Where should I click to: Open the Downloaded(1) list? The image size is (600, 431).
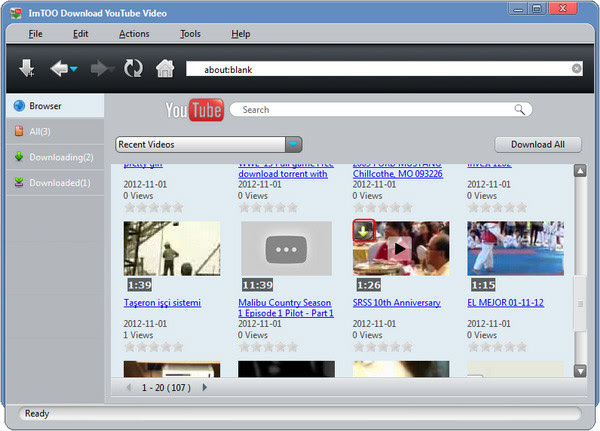click(x=55, y=183)
